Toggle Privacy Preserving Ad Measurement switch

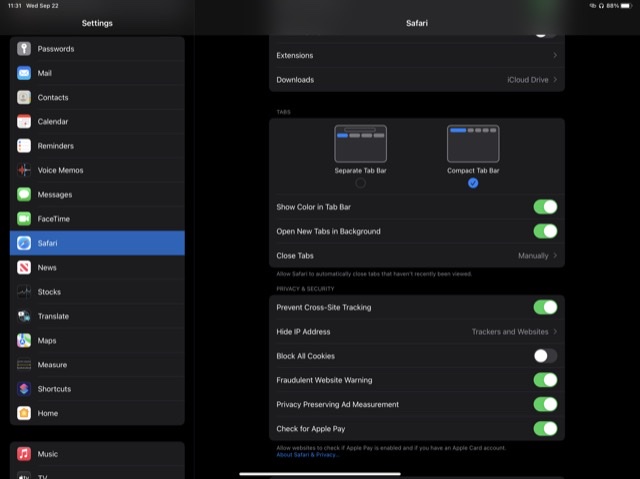click(545, 404)
